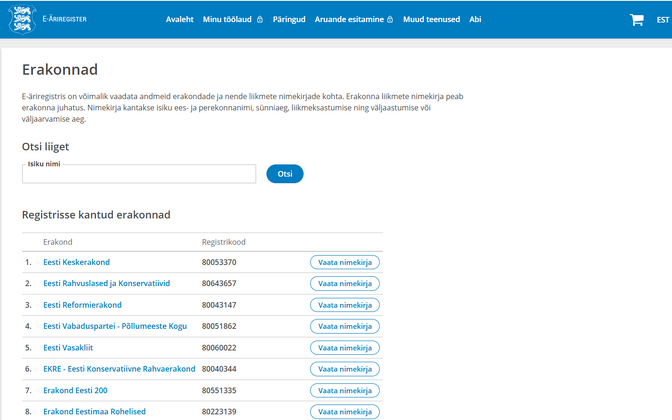672x420 pixels.
Task: Click the Otsi search button
Action: (285, 174)
